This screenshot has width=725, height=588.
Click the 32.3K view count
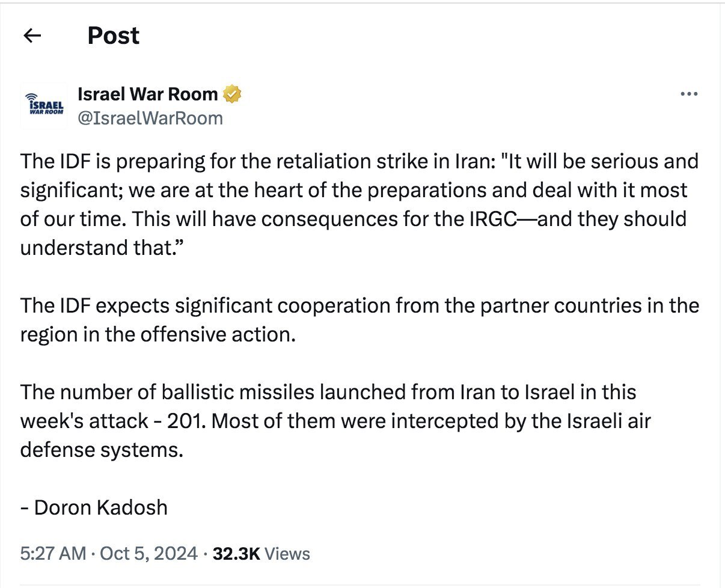236,553
